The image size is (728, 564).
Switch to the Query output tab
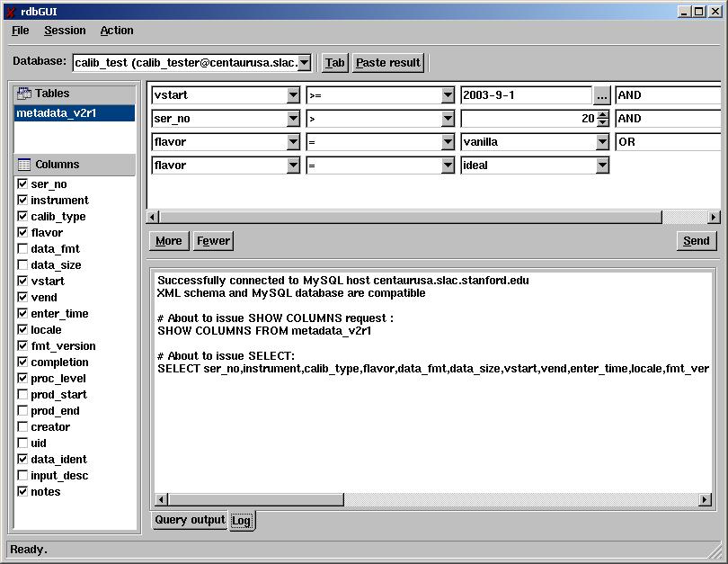click(190, 520)
